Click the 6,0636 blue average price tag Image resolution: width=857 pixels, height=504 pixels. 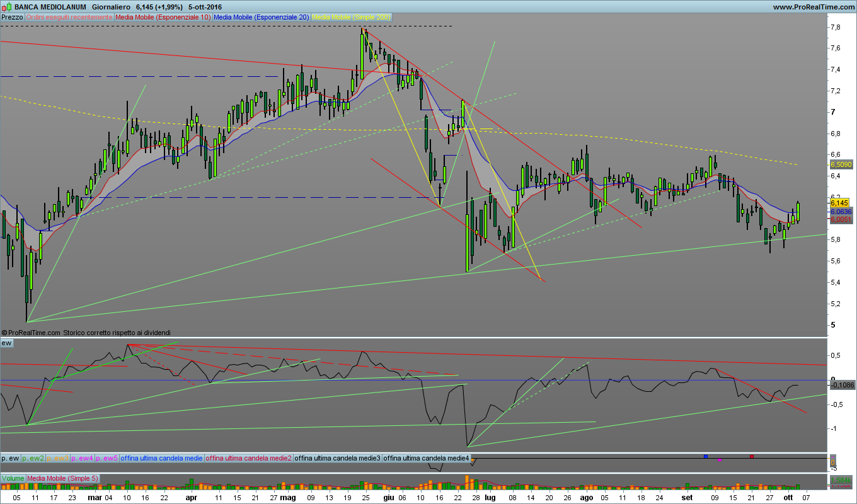click(x=841, y=212)
